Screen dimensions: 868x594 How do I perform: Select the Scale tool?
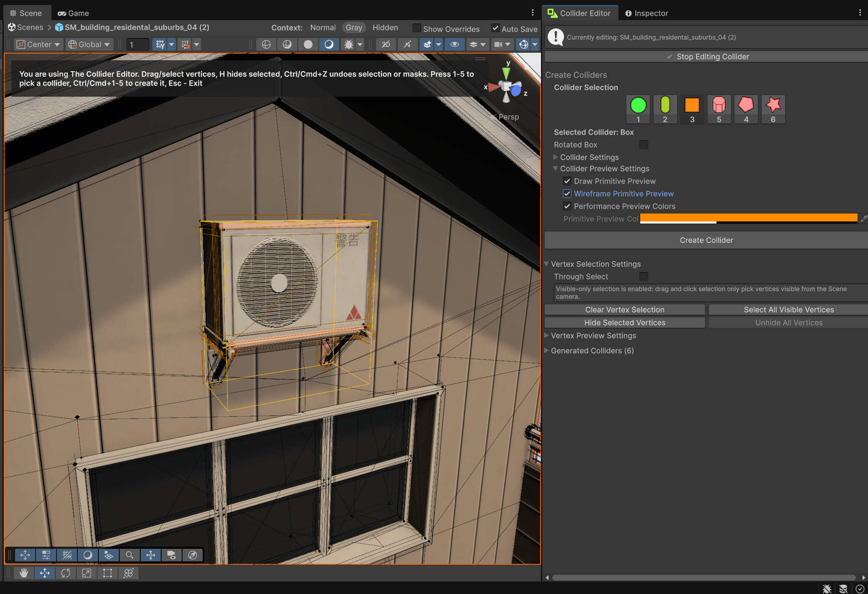pos(87,573)
